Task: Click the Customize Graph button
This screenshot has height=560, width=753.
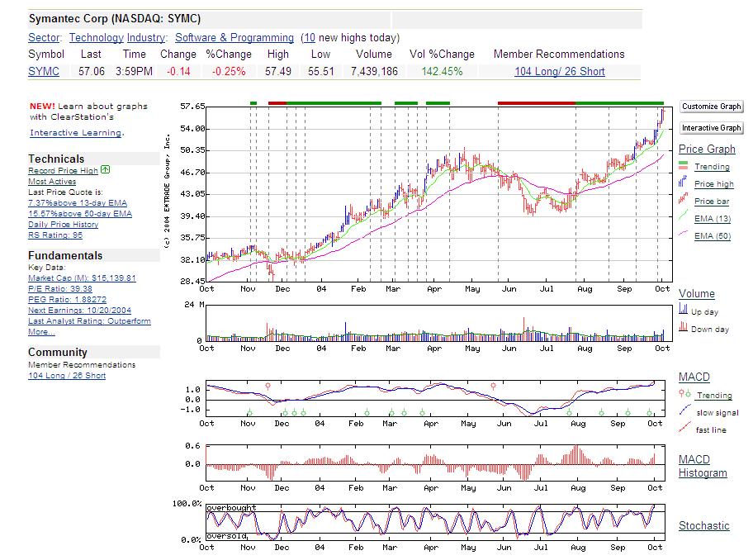Action: pos(712,106)
